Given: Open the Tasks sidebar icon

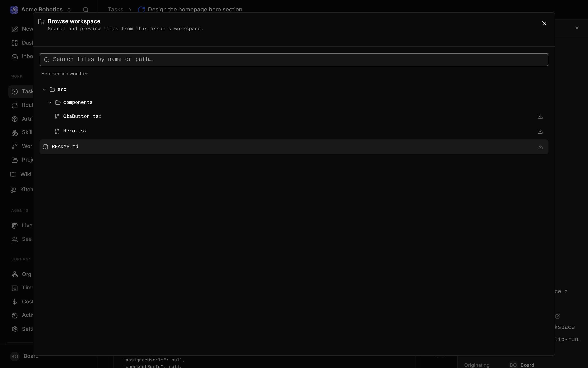Looking at the screenshot, I should point(14,92).
